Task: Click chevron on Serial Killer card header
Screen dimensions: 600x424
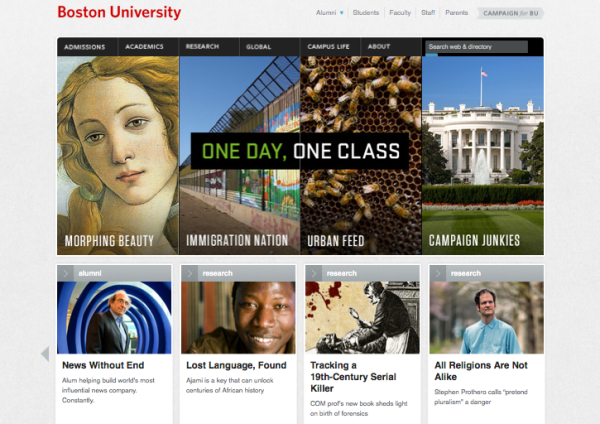Action: point(313,273)
